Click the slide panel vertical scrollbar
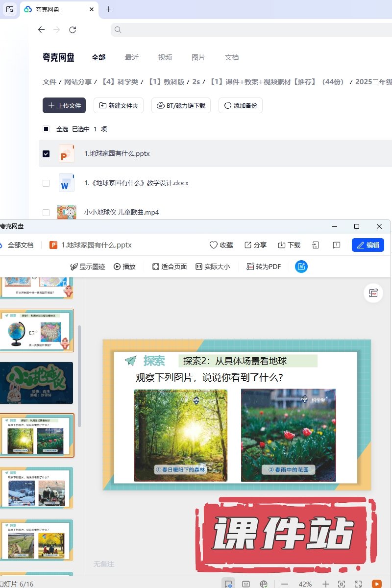Viewport: 392px width, 588px height. [79, 367]
